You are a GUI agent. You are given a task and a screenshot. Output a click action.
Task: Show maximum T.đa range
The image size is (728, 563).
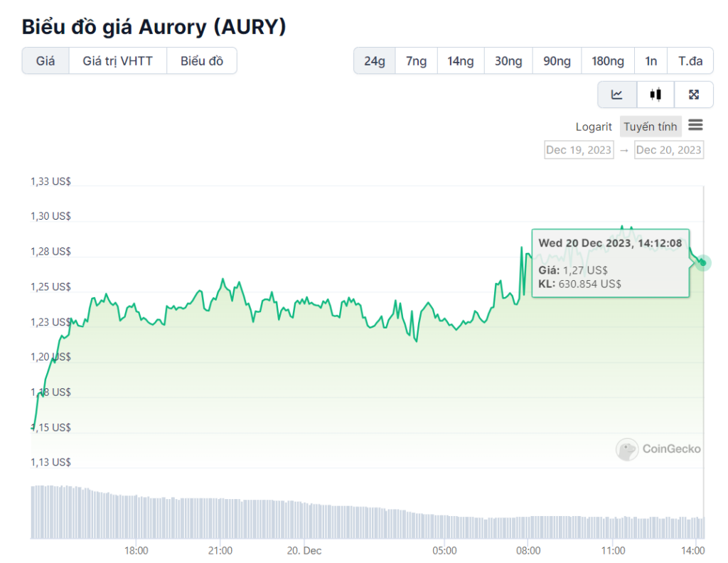click(690, 61)
